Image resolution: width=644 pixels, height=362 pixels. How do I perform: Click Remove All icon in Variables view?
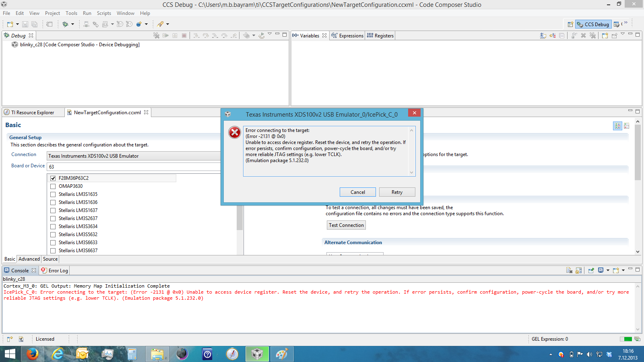(x=592, y=35)
